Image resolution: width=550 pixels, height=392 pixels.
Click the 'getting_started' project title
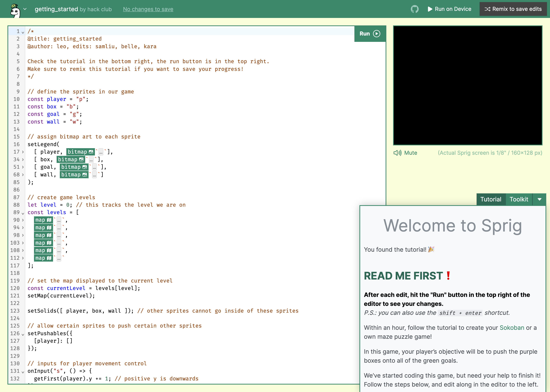(x=56, y=9)
